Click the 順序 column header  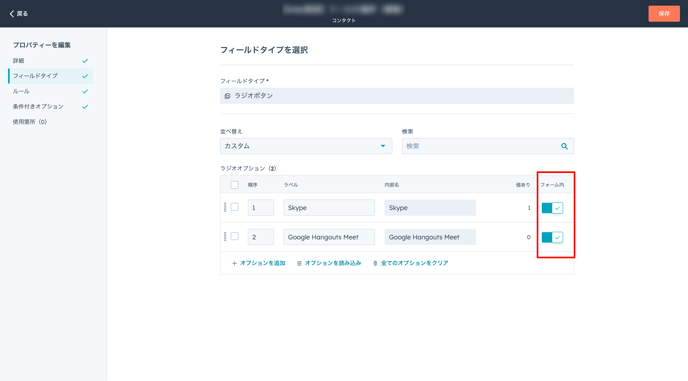tap(252, 185)
